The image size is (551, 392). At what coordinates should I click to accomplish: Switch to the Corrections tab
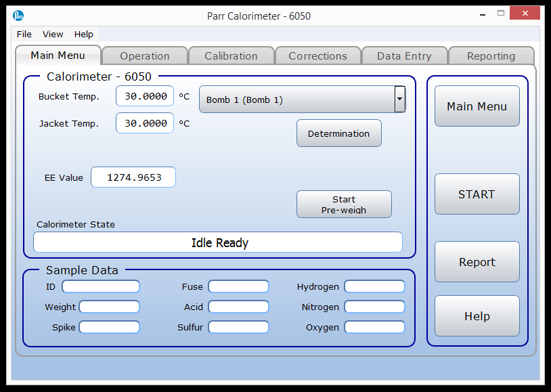click(317, 56)
